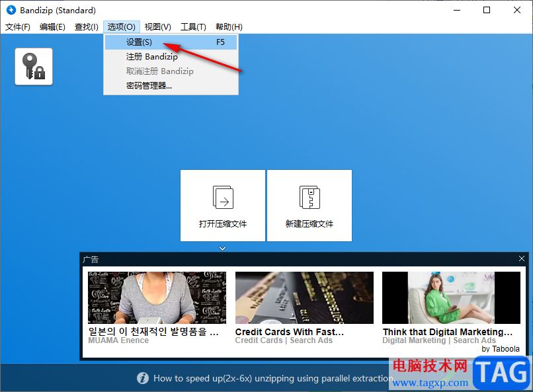Click the 新建压缩文件 button
The width and height of the screenshot is (533, 392).
[309, 206]
